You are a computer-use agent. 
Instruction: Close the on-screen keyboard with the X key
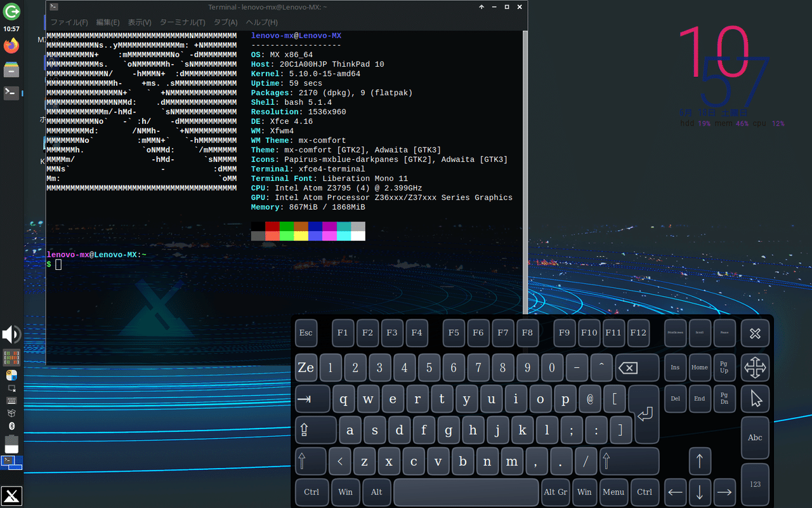[x=755, y=333]
